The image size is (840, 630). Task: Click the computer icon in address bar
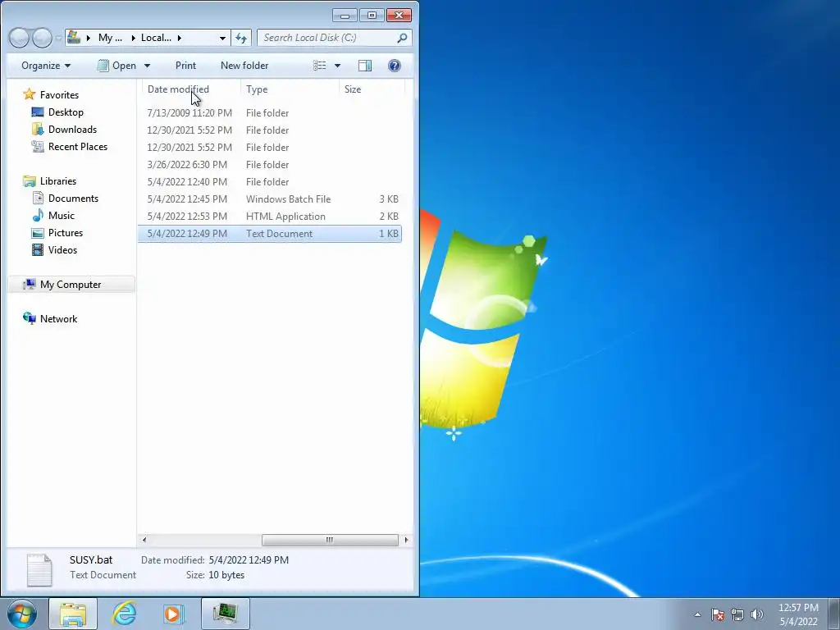point(74,37)
